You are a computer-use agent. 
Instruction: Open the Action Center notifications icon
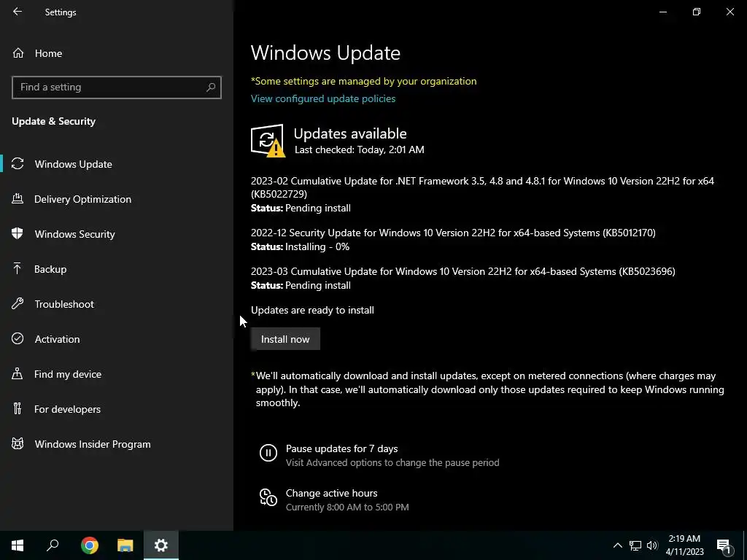pyautogui.click(x=724, y=545)
